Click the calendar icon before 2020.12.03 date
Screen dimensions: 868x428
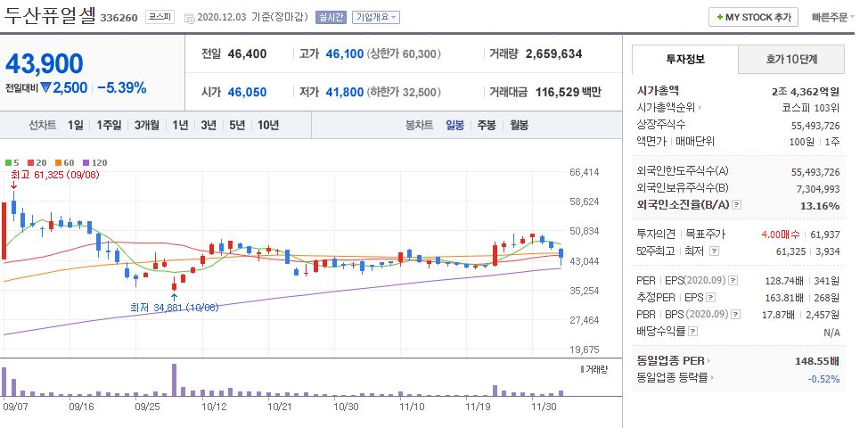(x=188, y=18)
